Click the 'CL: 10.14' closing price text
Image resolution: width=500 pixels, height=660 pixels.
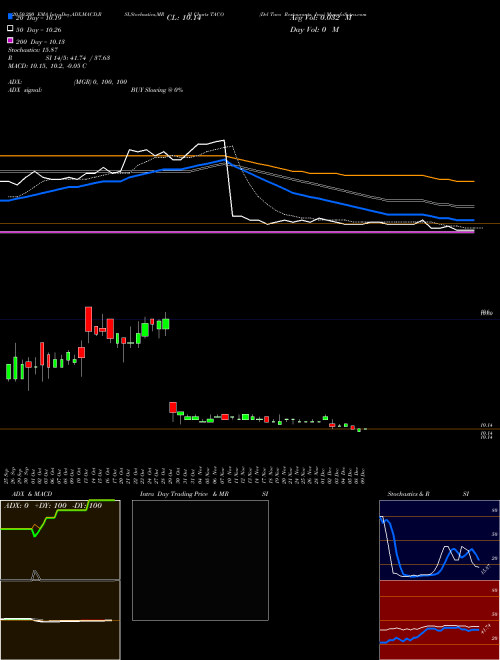[x=184, y=18]
